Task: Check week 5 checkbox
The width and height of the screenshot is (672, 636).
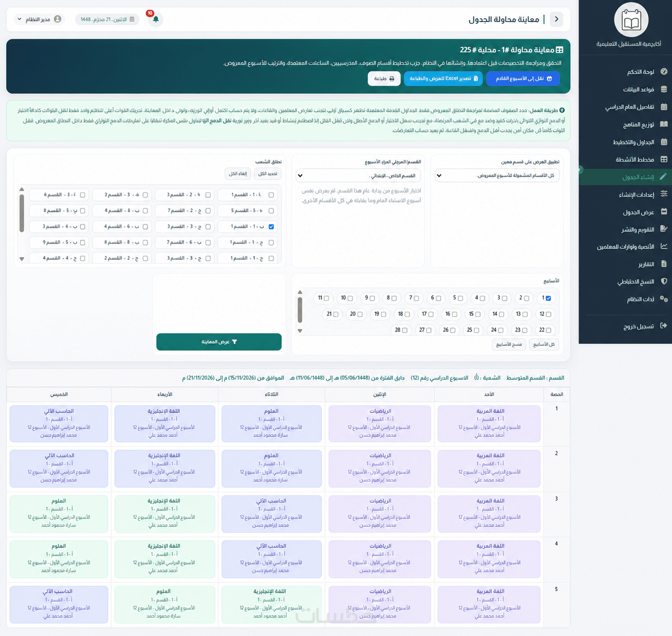Action: pyautogui.click(x=460, y=298)
